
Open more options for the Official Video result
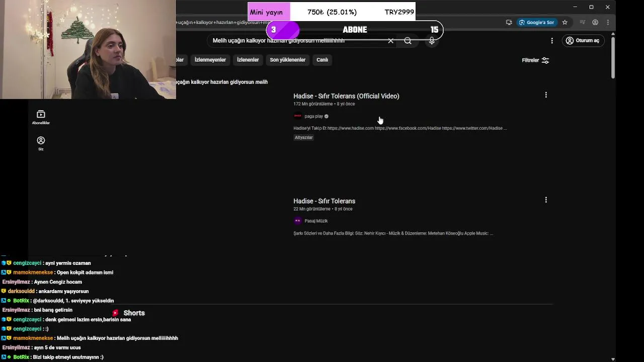coord(546,95)
